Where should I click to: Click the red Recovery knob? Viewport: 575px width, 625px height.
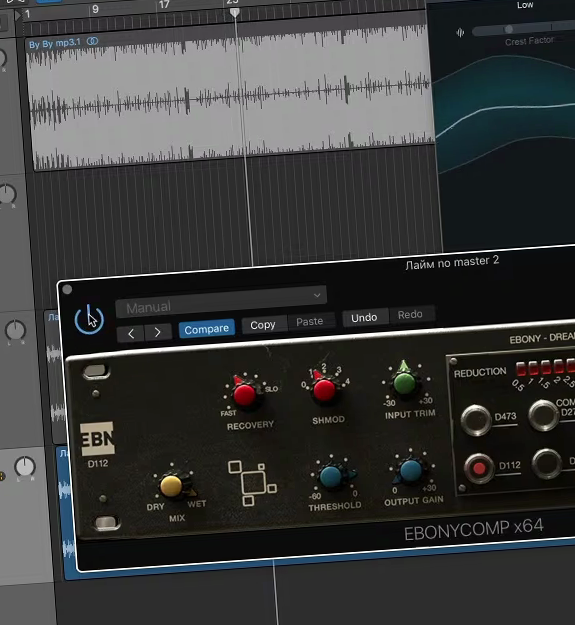point(244,394)
